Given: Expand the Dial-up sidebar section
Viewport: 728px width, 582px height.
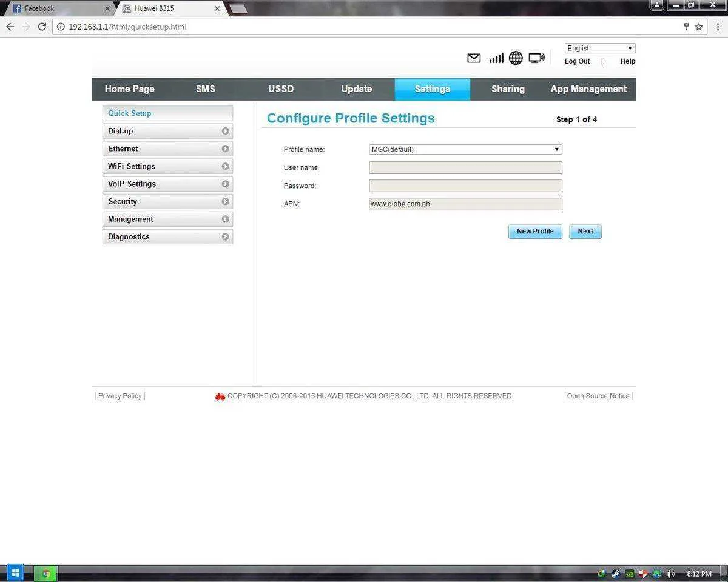Looking at the screenshot, I should tap(167, 131).
